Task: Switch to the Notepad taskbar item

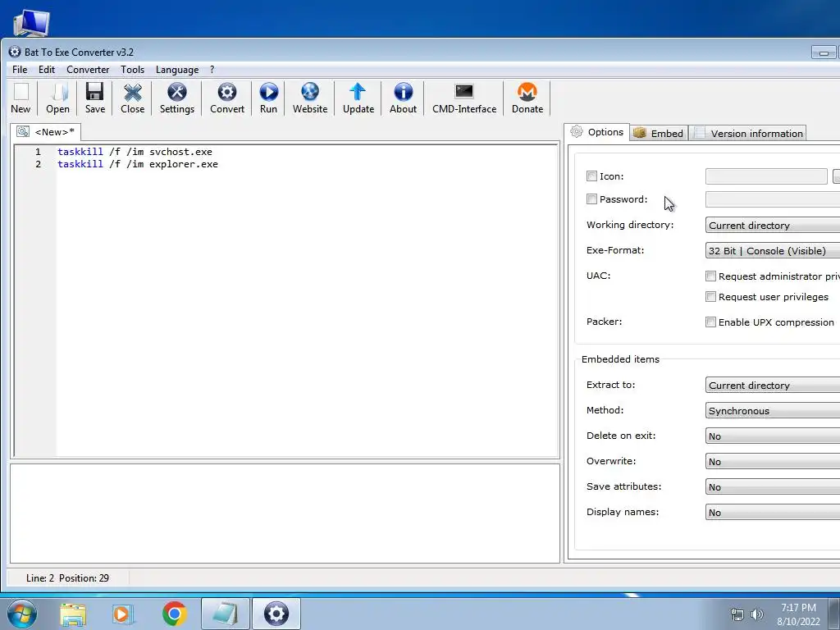Action: [x=225, y=614]
